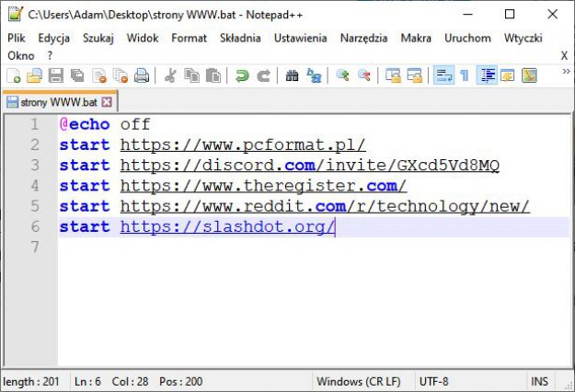
Task: Click the New file toolbar icon
Action: pos(13,75)
